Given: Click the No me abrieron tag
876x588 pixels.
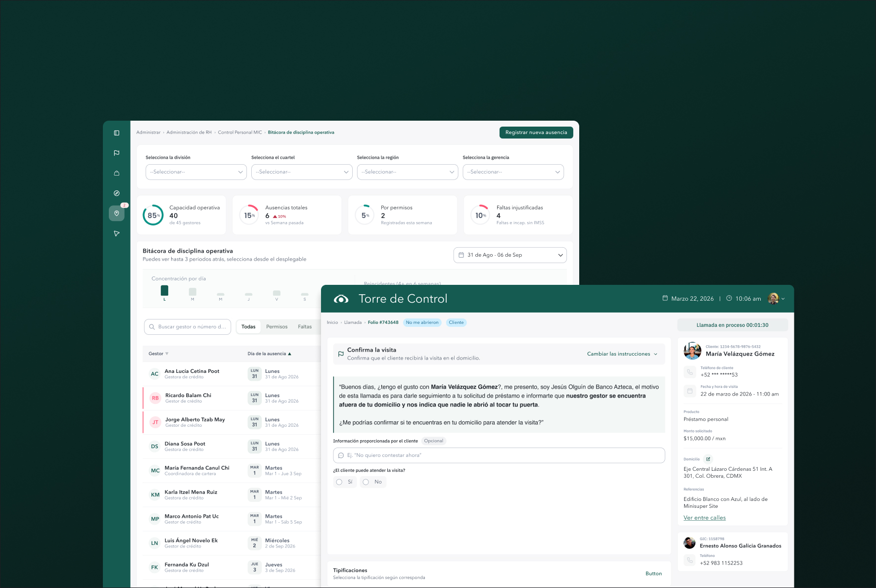Looking at the screenshot, I should pos(422,322).
